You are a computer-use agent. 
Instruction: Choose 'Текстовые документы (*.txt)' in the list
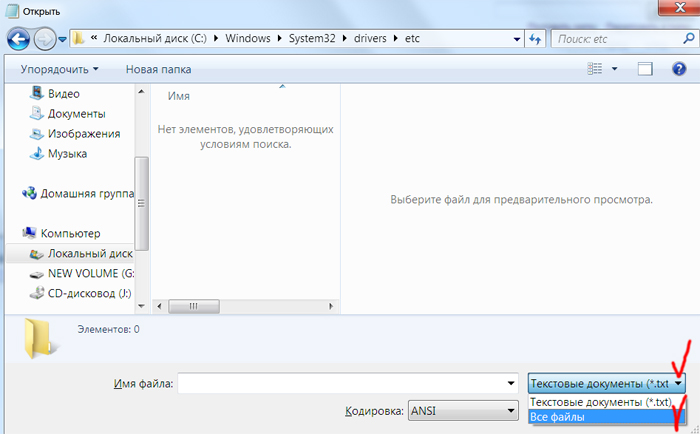tap(601, 402)
